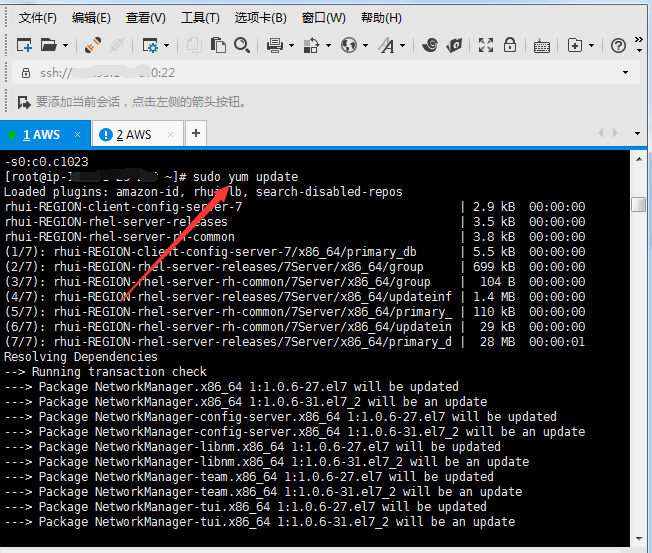Add a new tab with plus button
The height and width of the screenshot is (553, 652).
tap(196, 133)
